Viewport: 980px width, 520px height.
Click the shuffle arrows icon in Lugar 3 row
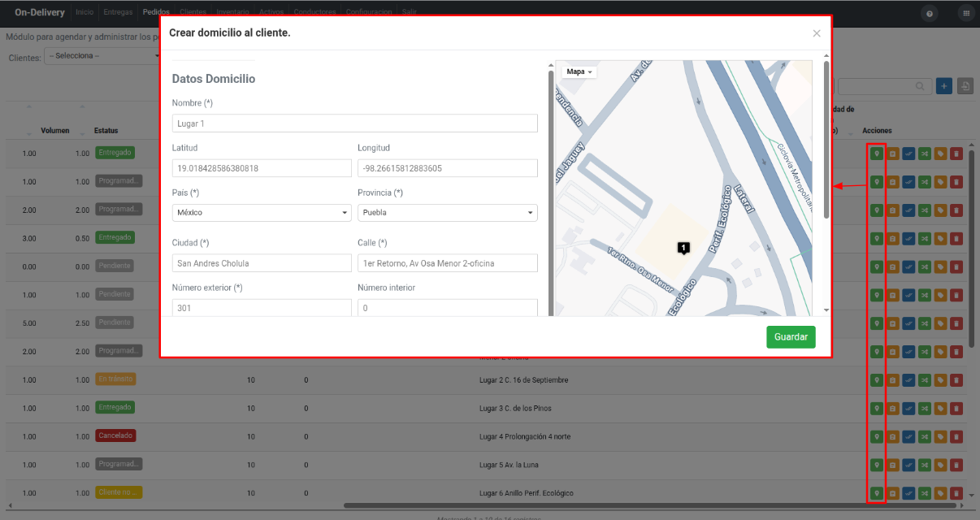click(x=925, y=408)
